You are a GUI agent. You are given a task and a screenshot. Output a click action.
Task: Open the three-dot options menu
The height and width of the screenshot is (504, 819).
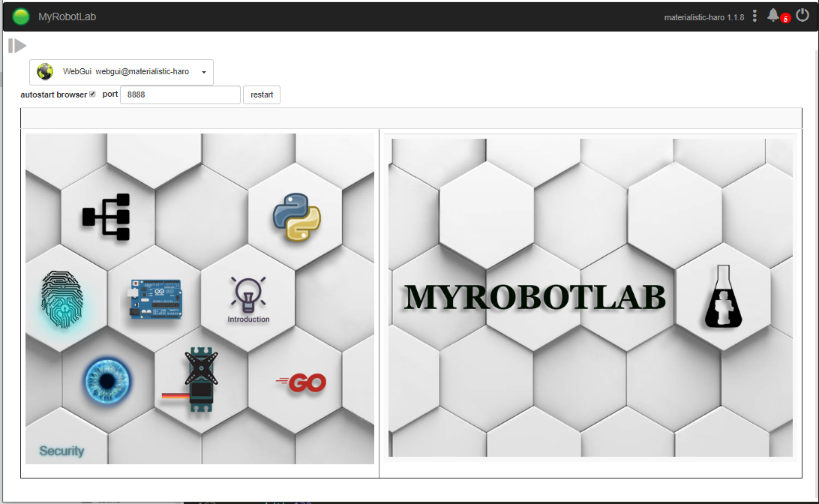tap(754, 16)
